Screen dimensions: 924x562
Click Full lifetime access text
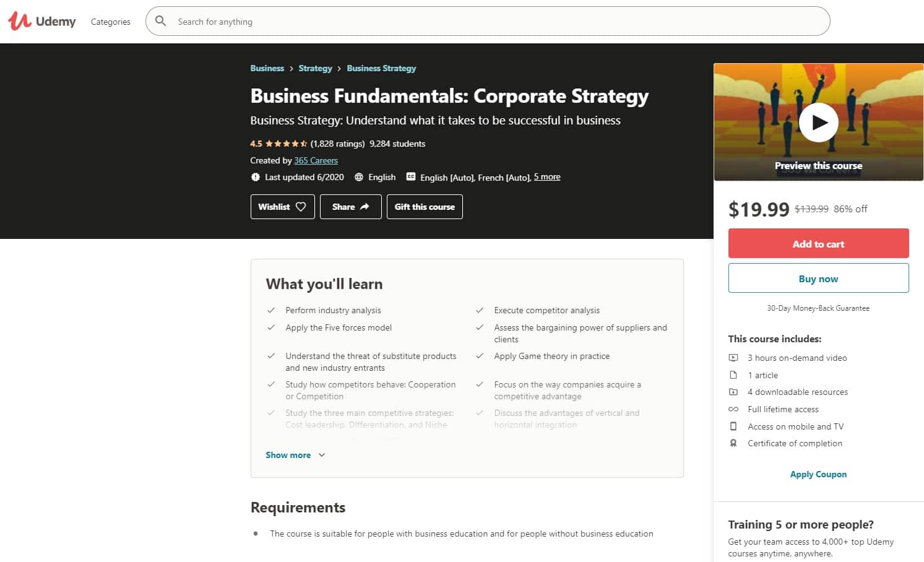tap(783, 409)
